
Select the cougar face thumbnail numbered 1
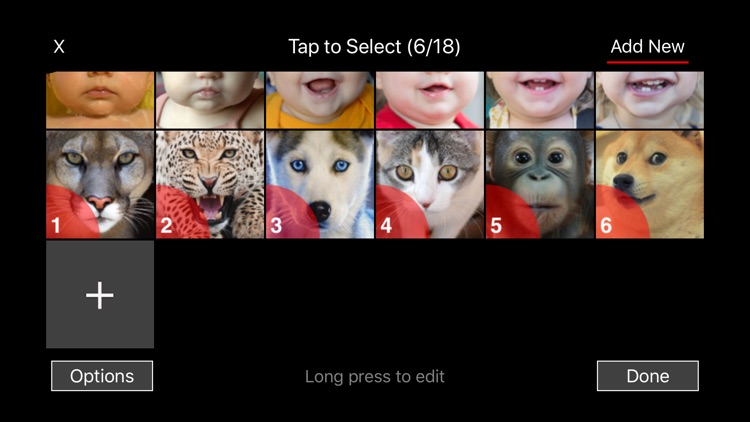point(100,185)
